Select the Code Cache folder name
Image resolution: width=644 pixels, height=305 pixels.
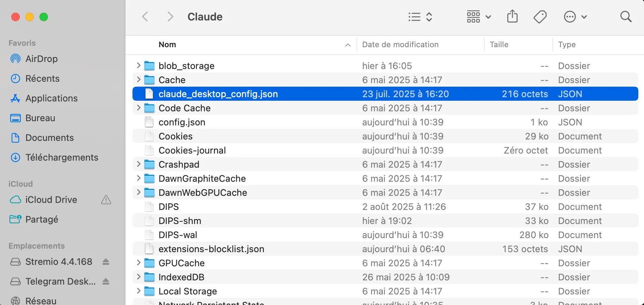pos(185,108)
